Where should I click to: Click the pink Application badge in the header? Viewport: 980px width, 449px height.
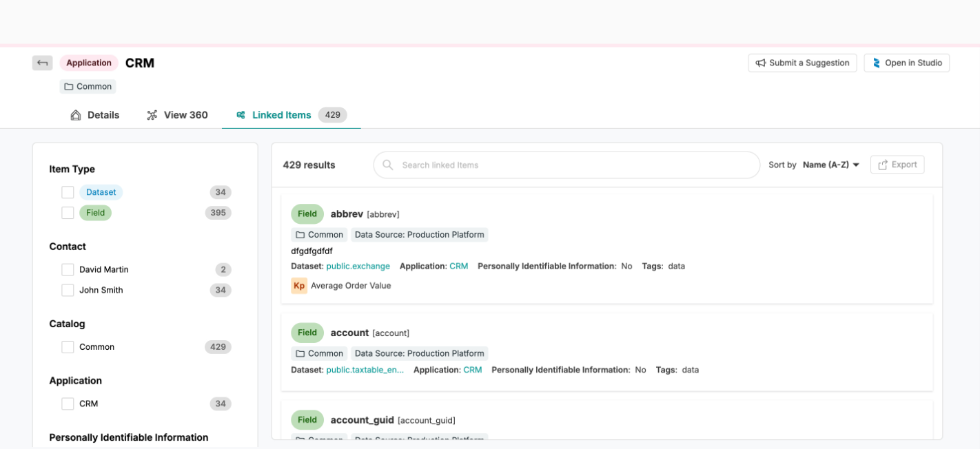[x=89, y=63]
